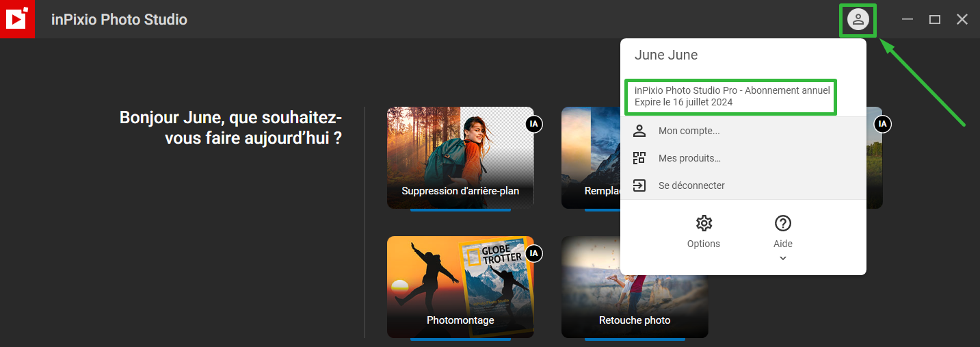Screen dimensions: 980x347
Task: Click the user account avatar icon
Action: (x=858, y=19)
